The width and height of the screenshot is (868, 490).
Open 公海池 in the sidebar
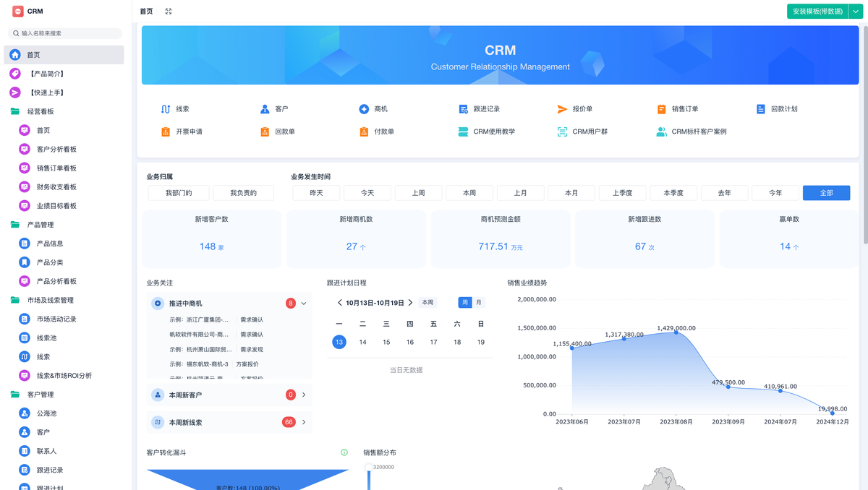pos(65,413)
